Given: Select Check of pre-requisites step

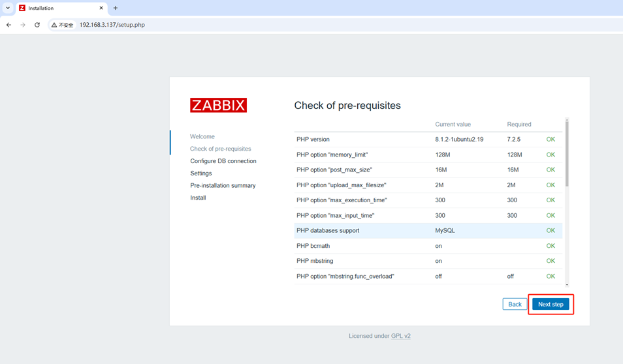Looking at the screenshot, I should [221, 149].
